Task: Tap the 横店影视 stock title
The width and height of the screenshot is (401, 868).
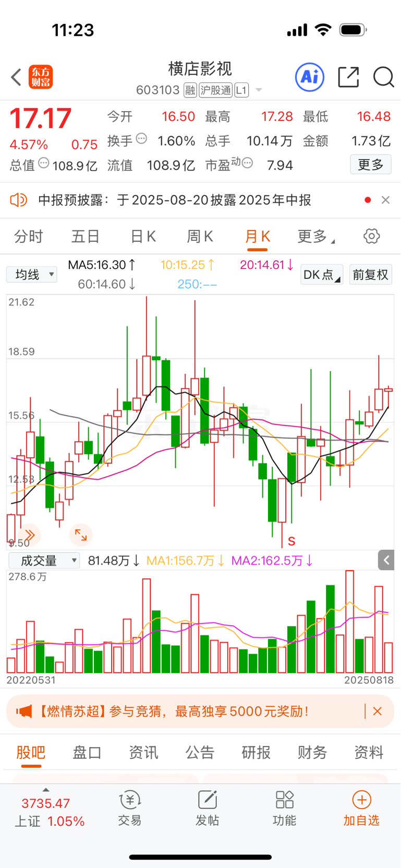Action: pos(200,68)
